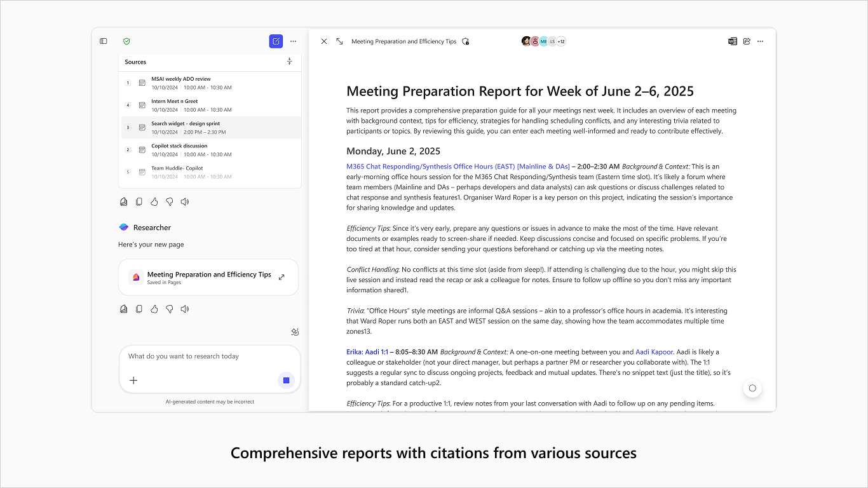Share the page using the share icon
Image resolution: width=868 pixels, height=488 pixels.
coord(747,41)
